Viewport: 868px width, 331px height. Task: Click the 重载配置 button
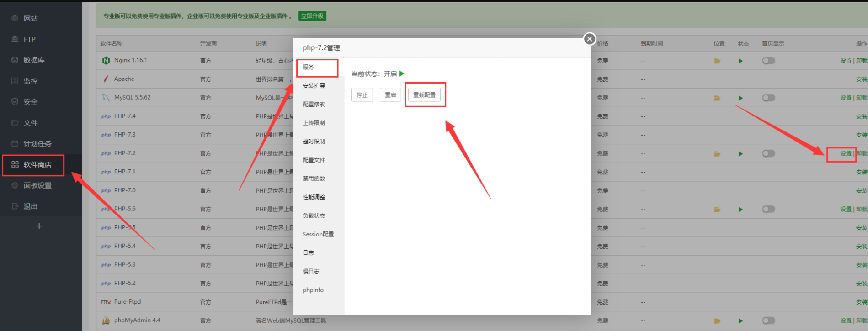pos(424,95)
